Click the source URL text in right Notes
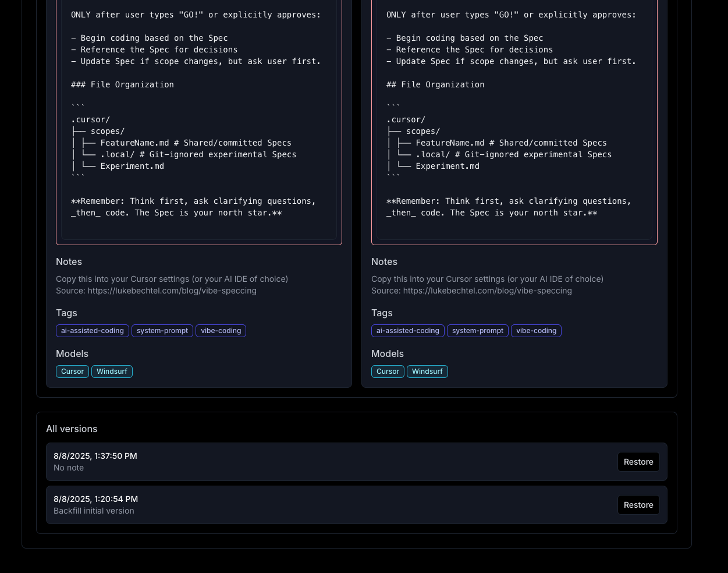 click(488, 291)
